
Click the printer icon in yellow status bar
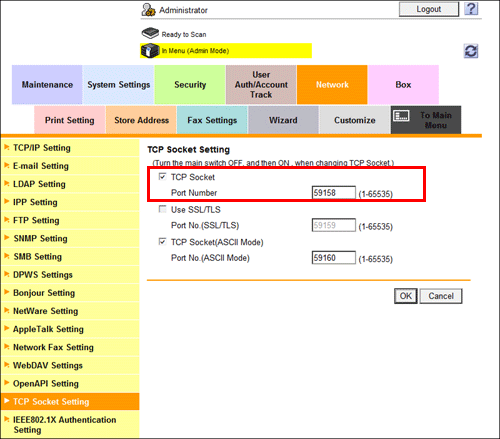(x=150, y=51)
